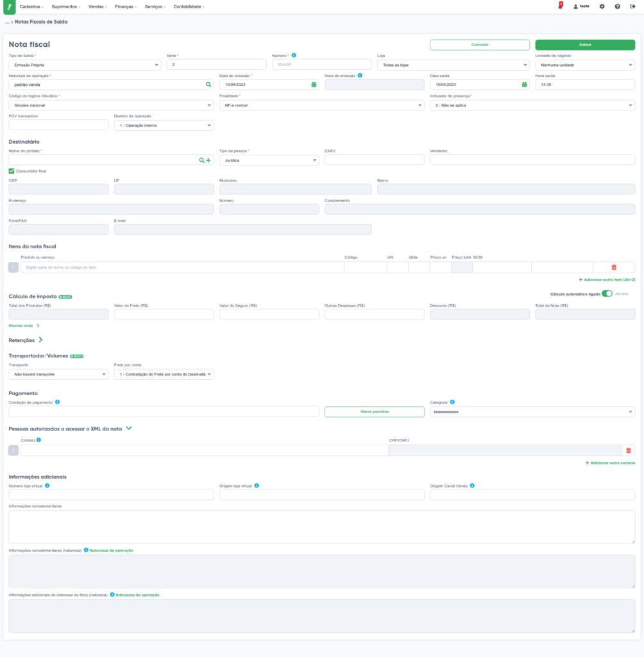Expand the Retenções section
This screenshot has width=644, height=657.
(40, 339)
